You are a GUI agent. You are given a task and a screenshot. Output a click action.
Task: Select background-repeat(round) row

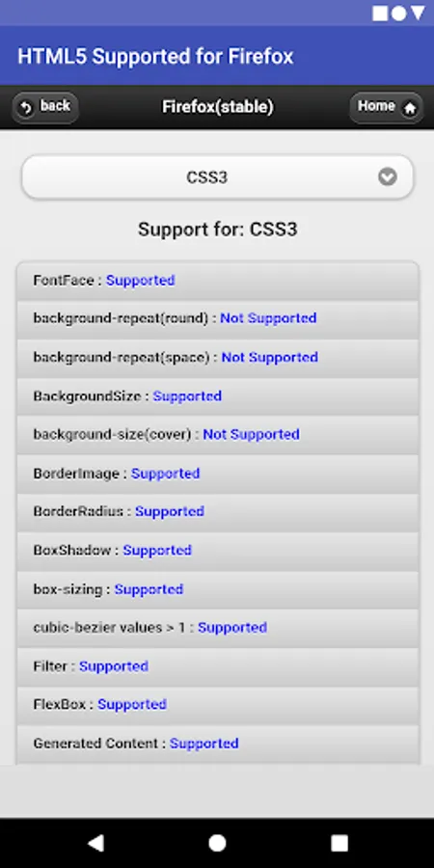(x=218, y=319)
